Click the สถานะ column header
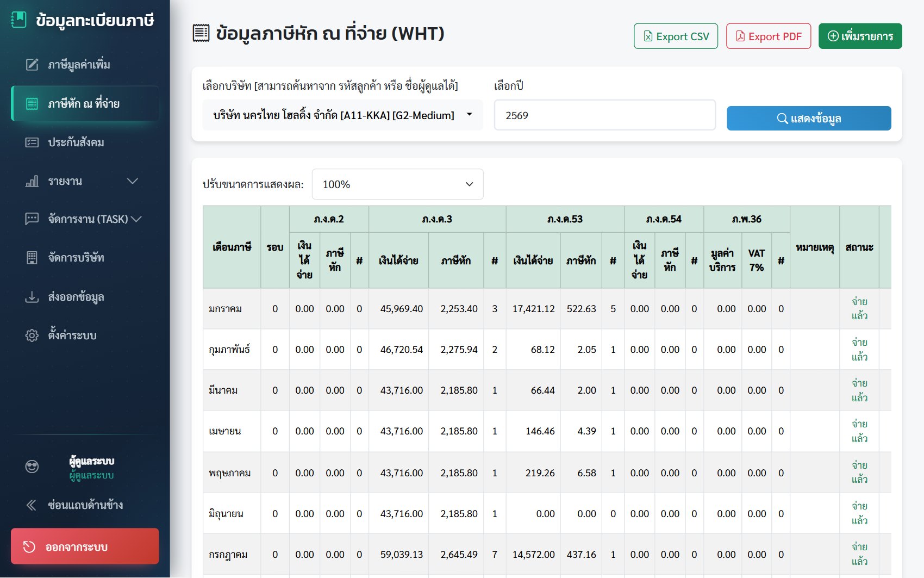Screen dimensions: 924x578 click(859, 247)
